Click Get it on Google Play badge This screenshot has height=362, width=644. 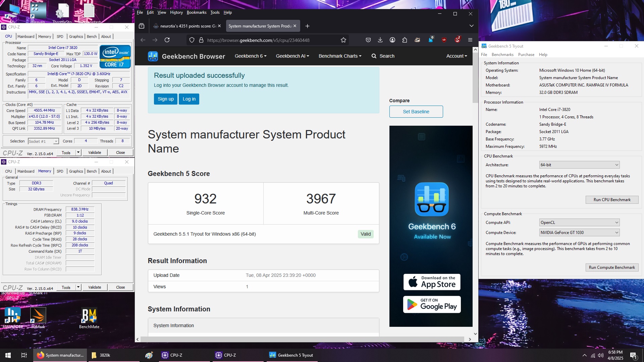click(x=432, y=305)
